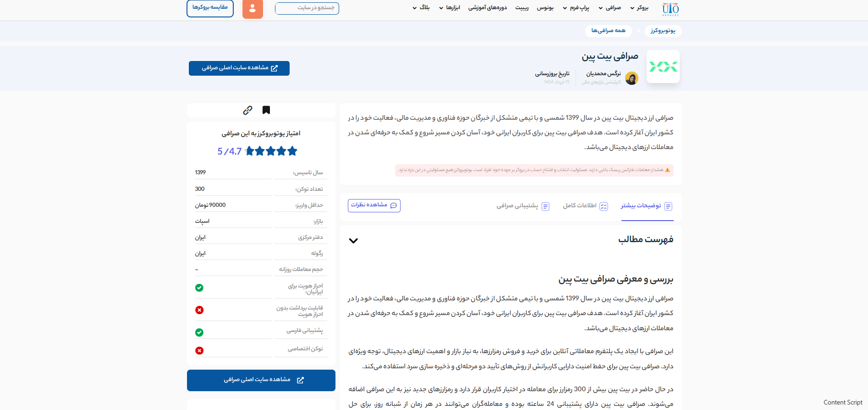Click the رگوله label
The height and width of the screenshot is (410, 868).
pyautogui.click(x=317, y=254)
